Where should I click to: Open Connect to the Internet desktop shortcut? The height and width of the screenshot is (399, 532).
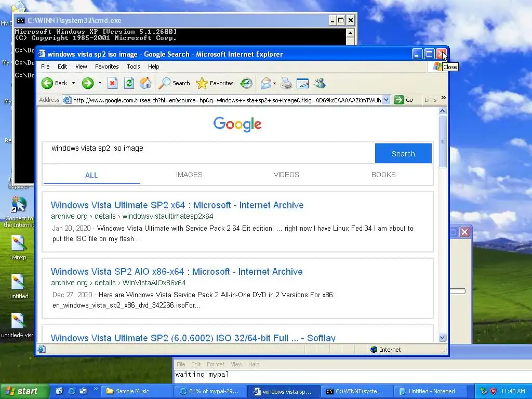pos(19,212)
